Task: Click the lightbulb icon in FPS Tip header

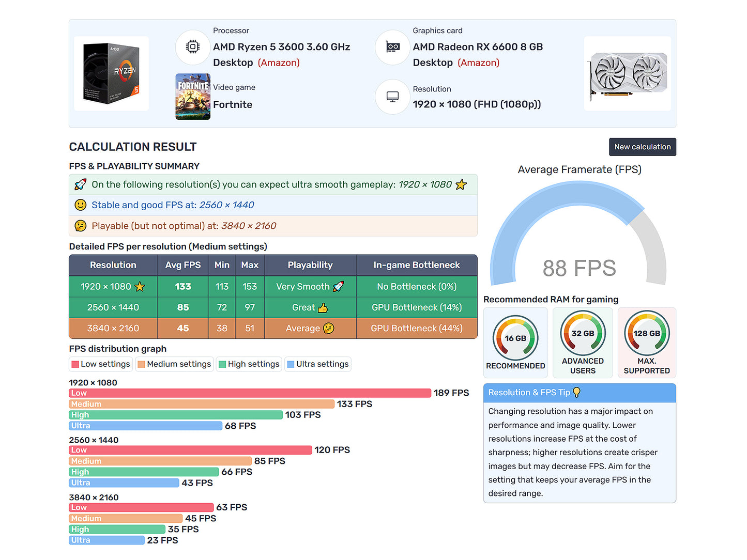Action: pyautogui.click(x=577, y=393)
